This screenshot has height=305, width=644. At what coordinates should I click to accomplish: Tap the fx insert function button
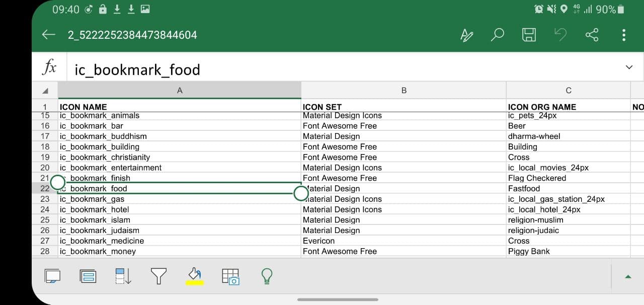49,67
